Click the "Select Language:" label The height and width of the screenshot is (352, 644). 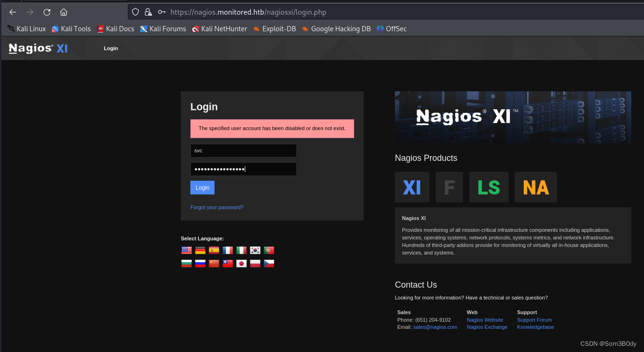click(x=202, y=238)
